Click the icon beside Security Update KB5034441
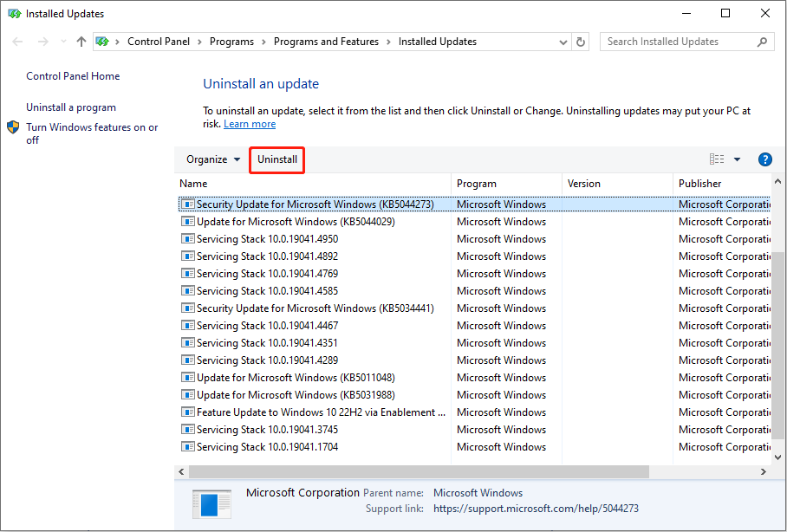Viewport: 787px width, 532px height. pyautogui.click(x=188, y=308)
